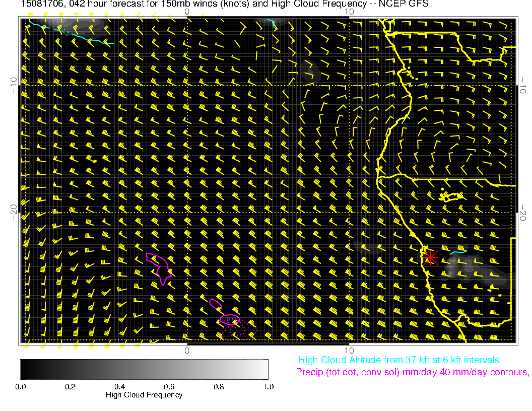
Task: Click the -10 latitude label on right axis
Action: [x=524, y=85]
